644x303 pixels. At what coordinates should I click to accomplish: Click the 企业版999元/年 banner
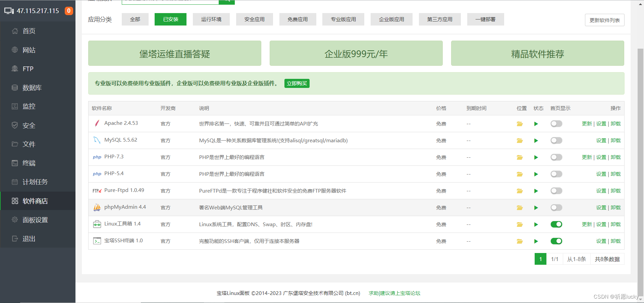pyautogui.click(x=356, y=53)
